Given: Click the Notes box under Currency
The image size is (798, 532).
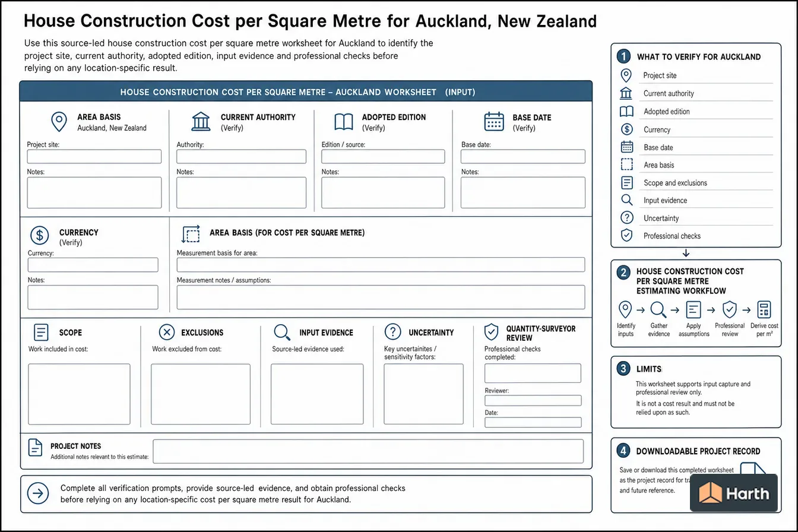Looking at the screenshot, I should 93,297.
